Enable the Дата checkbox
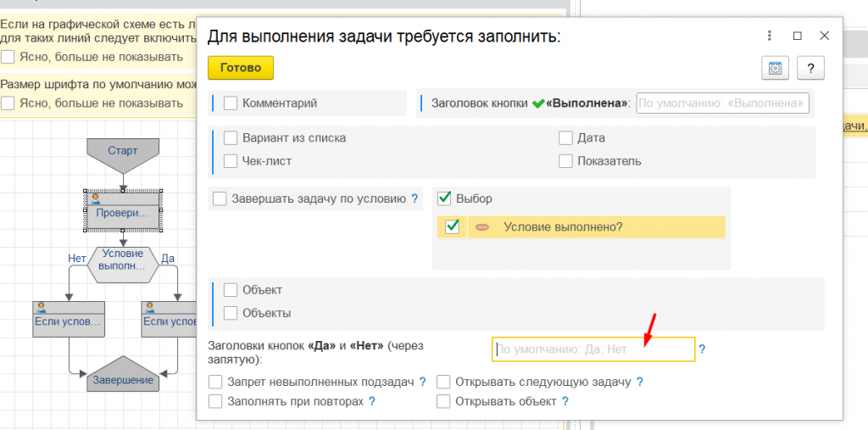Viewport: 868px width, 430px height. click(565, 138)
